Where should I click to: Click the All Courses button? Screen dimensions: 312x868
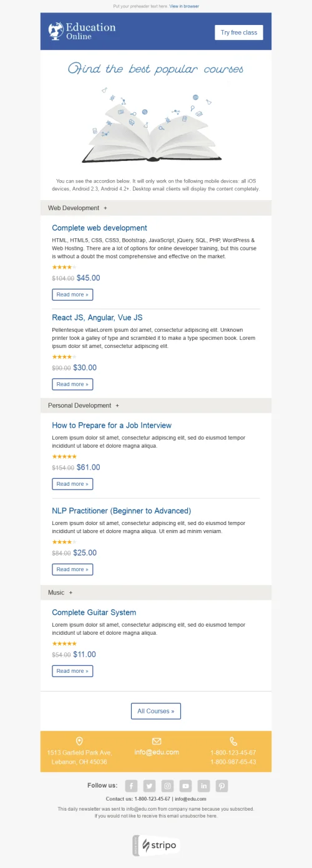(x=156, y=711)
